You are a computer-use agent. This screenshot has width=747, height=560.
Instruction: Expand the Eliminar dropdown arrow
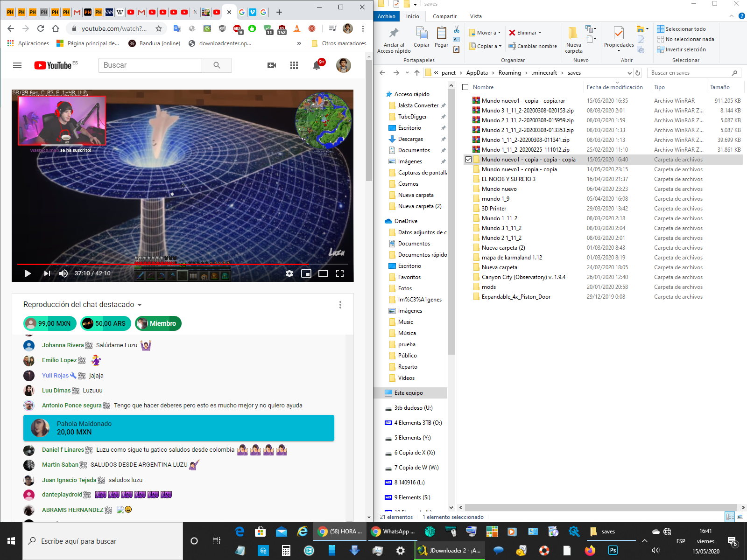[x=540, y=33]
